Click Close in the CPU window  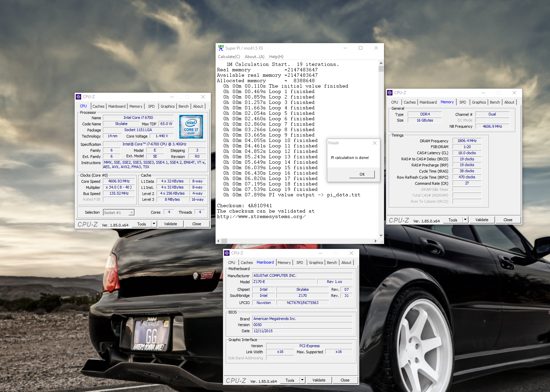tap(197, 224)
